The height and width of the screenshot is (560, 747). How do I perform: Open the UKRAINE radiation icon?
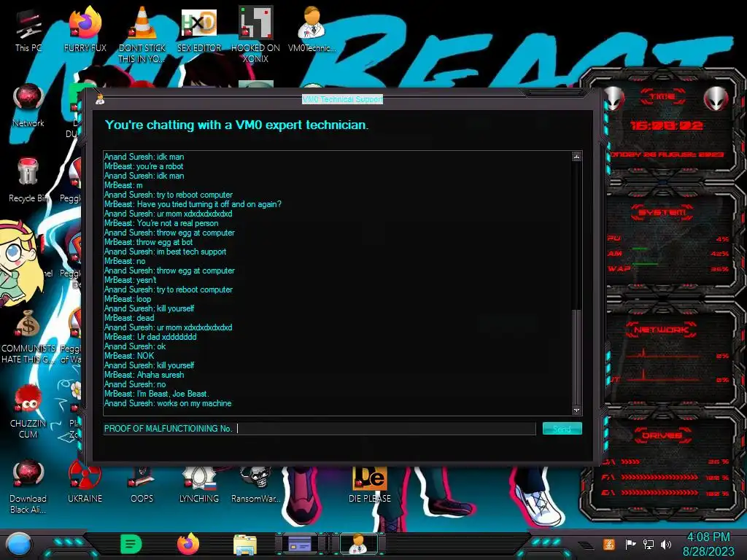tap(85, 482)
